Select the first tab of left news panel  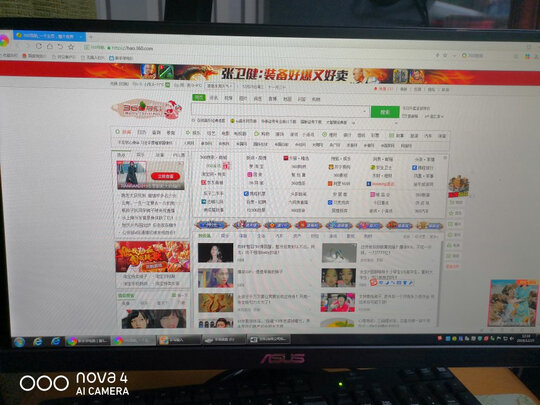click(x=121, y=155)
